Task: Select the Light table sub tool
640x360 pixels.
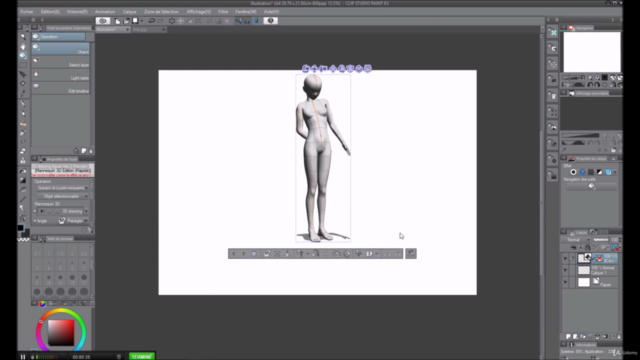Action: point(60,75)
